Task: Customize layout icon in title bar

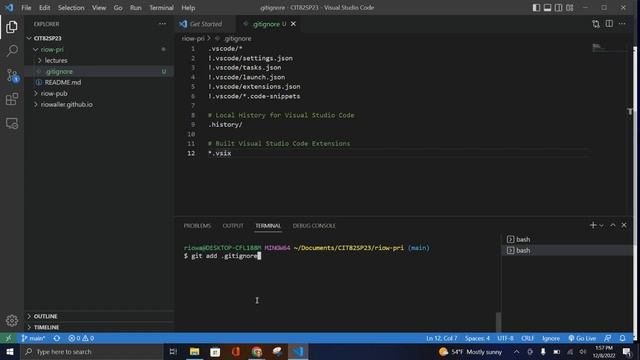Action: click(570, 8)
